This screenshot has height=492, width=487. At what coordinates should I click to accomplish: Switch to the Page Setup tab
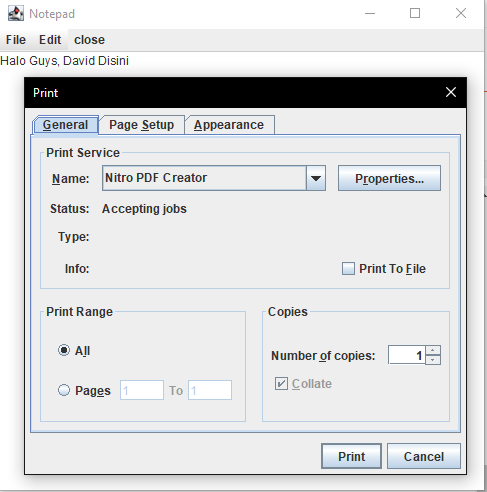tap(141, 125)
